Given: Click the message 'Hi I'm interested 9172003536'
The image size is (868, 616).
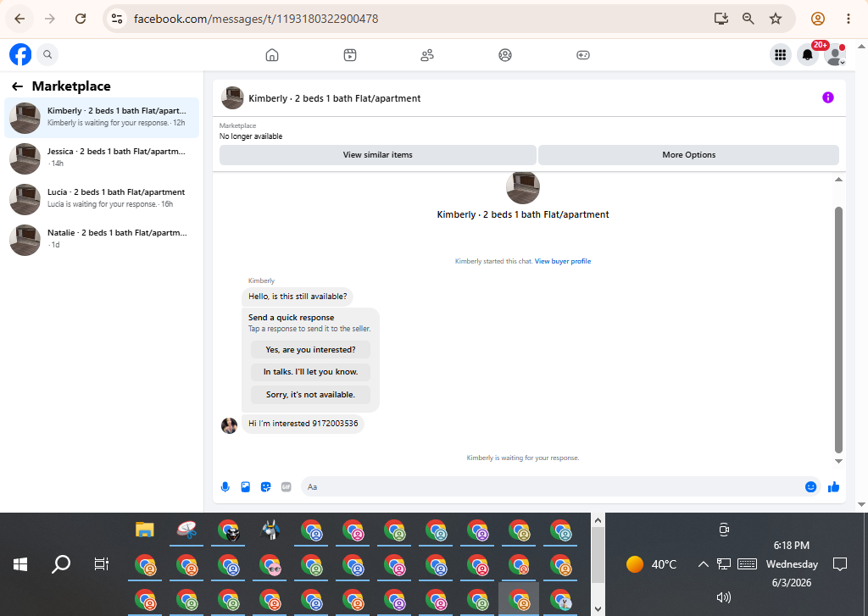Looking at the screenshot, I should [303, 424].
